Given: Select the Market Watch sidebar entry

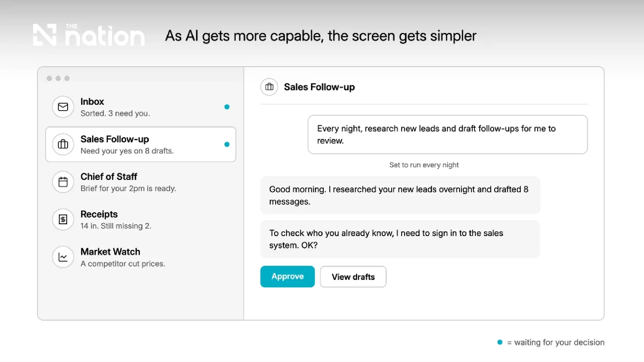Looking at the screenshot, I should point(141,257).
